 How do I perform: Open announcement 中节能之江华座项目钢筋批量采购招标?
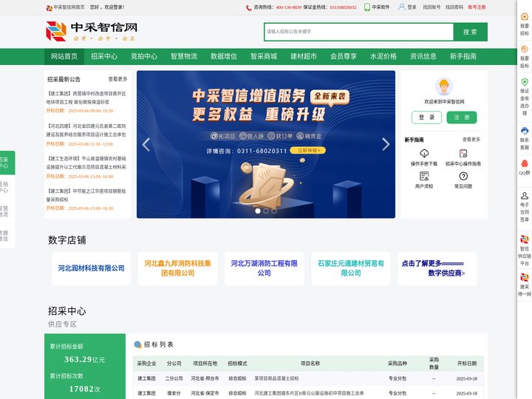(86, 195)
